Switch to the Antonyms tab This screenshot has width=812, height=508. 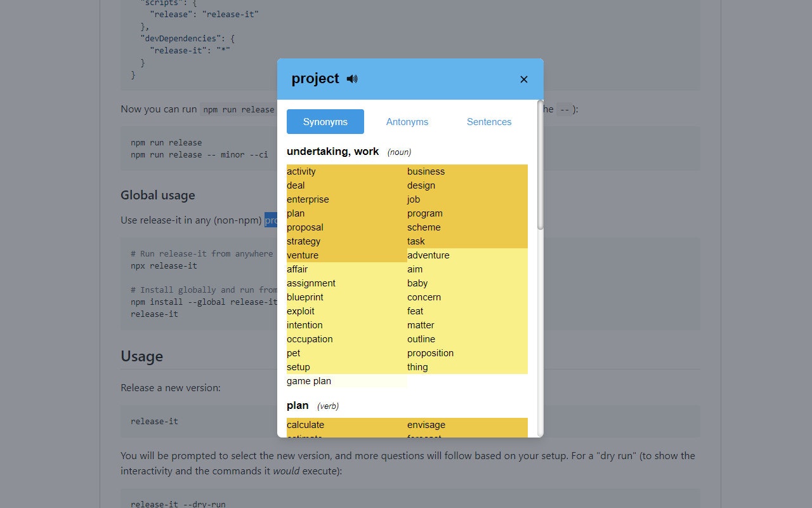(407, 122)
